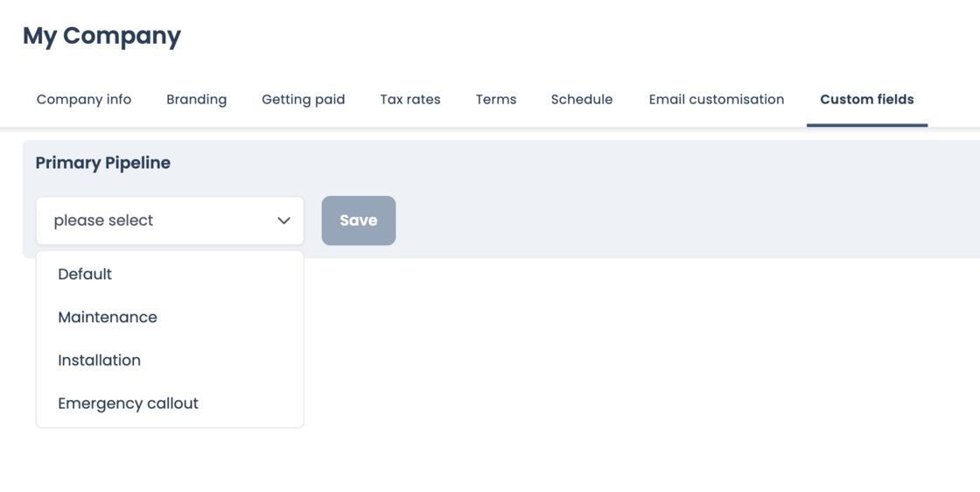
Task: Click blank white page area to dismiss dropdown
Action: 612,376
